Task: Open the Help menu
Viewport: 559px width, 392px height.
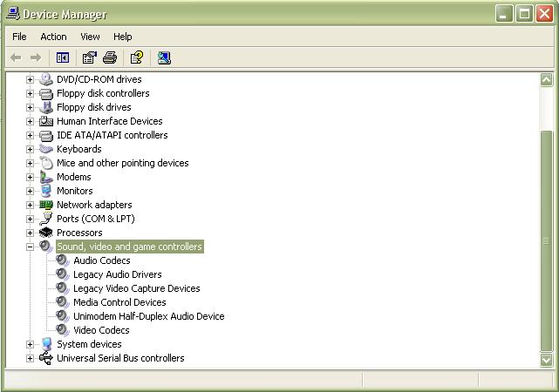Action: coord(123,37)
